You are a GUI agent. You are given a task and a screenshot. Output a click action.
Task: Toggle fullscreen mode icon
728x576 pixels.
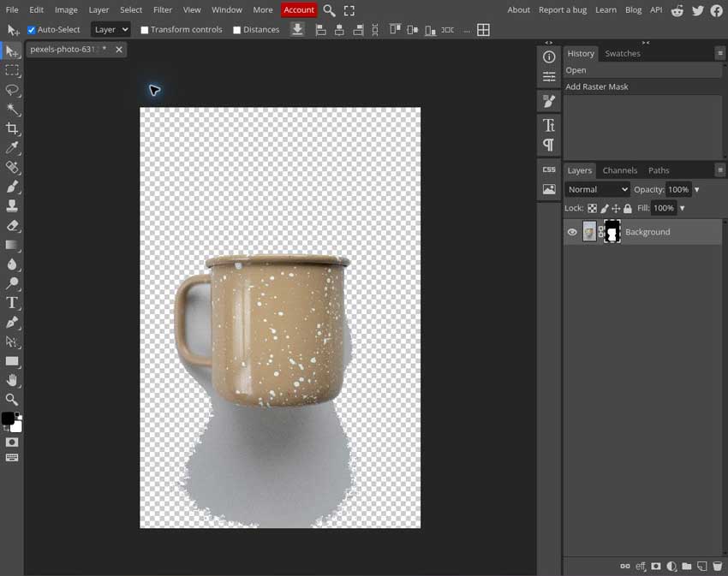click(x=349, y=10)
